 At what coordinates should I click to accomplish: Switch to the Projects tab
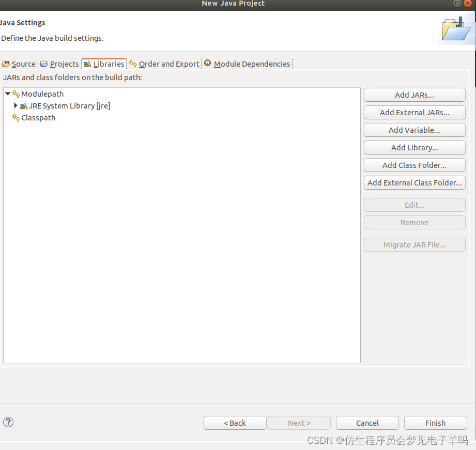click(x=60, y=64)
